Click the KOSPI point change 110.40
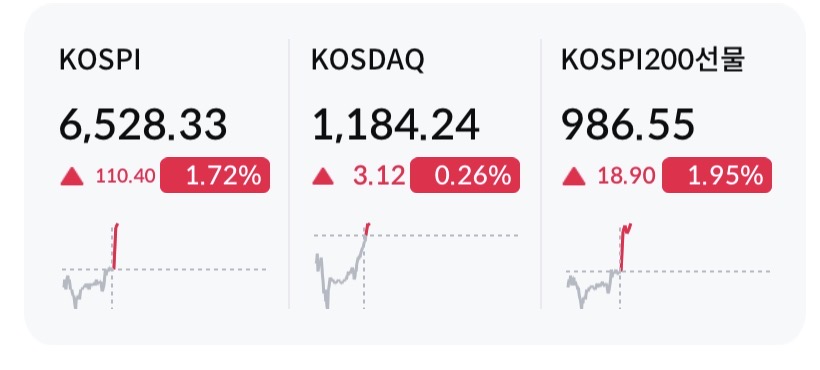The height and width of the screenshot is (370, 820). click(x=126, y=176)
